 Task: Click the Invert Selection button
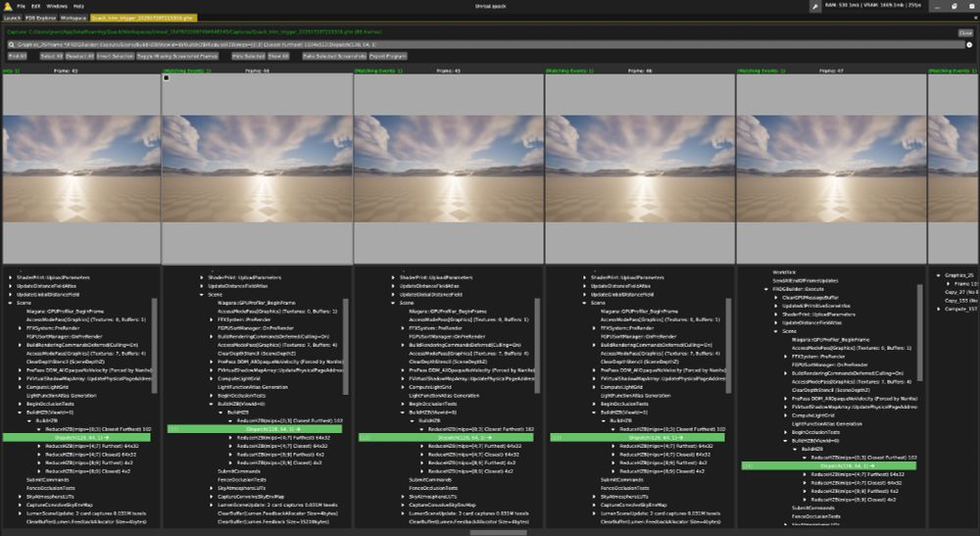[x=116, y=56]
